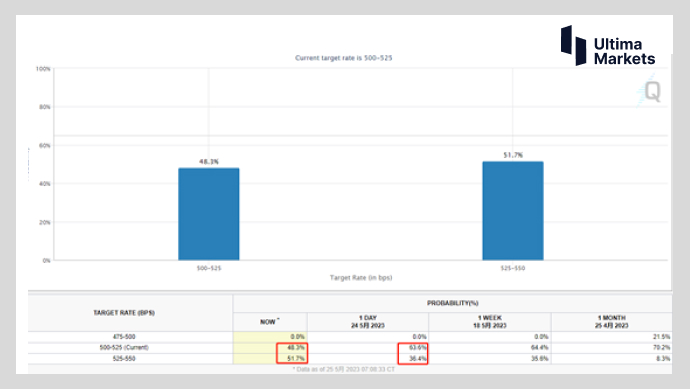Click the 63.6% cell under 1 DAY
690x389 pixels.
pos(413,348)
